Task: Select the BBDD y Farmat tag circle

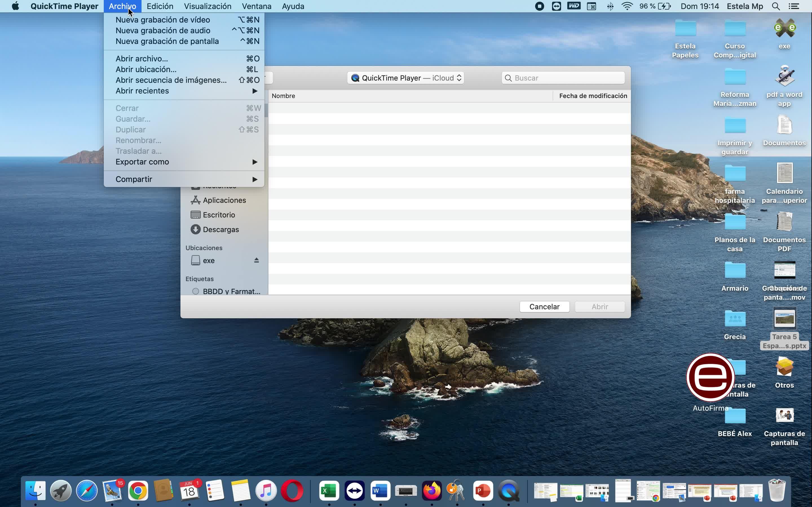Action: pos(196,291)
